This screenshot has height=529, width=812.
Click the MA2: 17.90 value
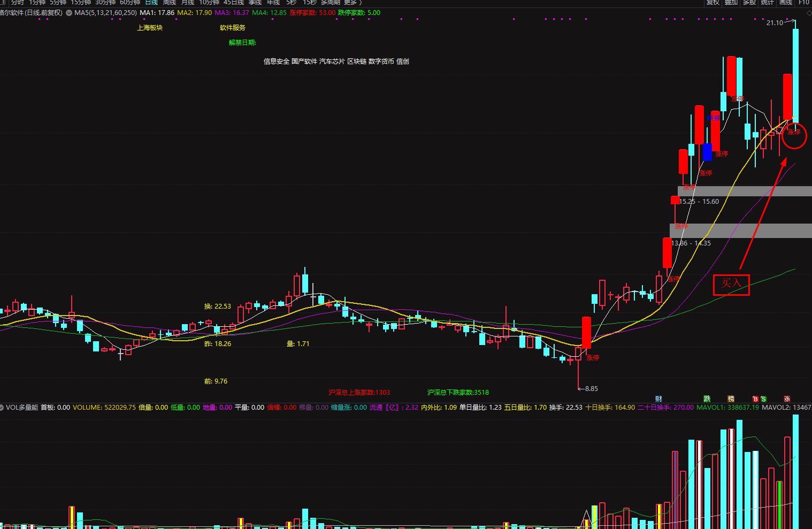pos(195,13)
